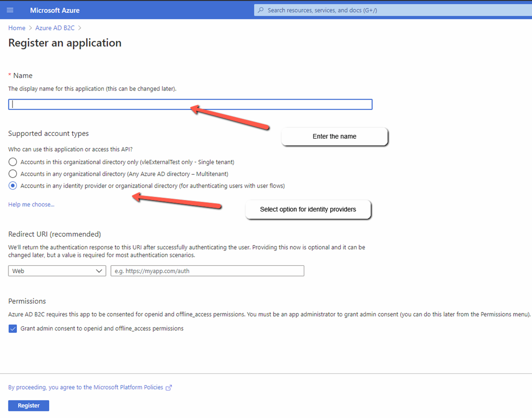This screenshot has width=532, height=418.
Task: Click the search magnifier icon
Action: click(x=261, y=10)
